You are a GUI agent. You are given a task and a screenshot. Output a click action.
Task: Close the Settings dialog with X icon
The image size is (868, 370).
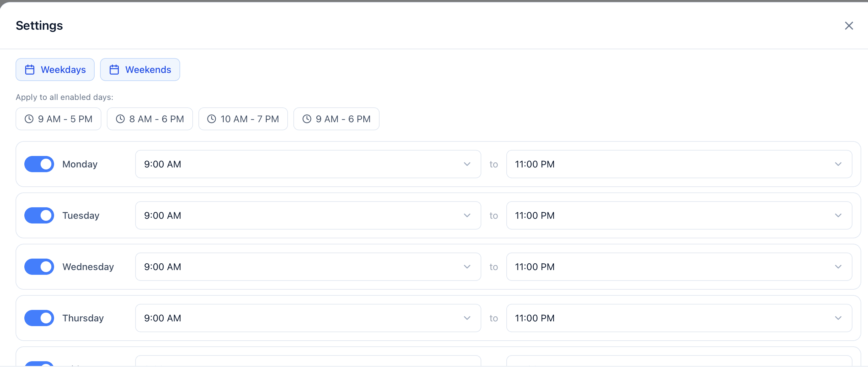click(849, 26)
